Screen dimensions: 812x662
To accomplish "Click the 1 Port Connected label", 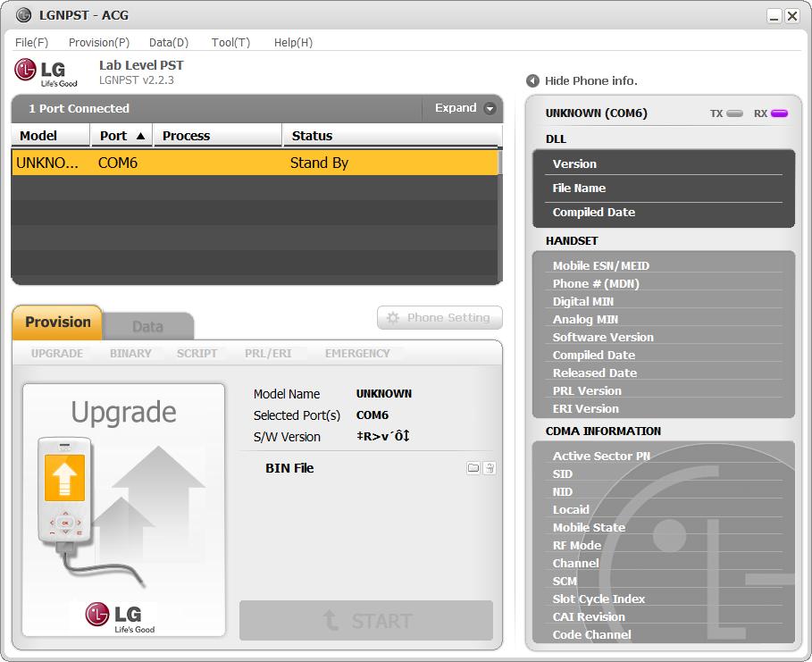I will coord(79,108).
